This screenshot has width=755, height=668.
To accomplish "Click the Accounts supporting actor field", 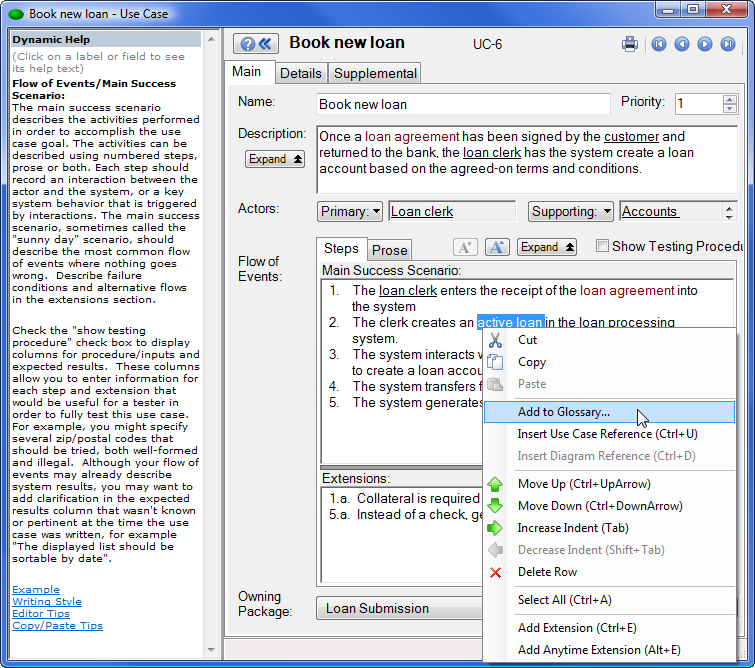I will (671, 211).
